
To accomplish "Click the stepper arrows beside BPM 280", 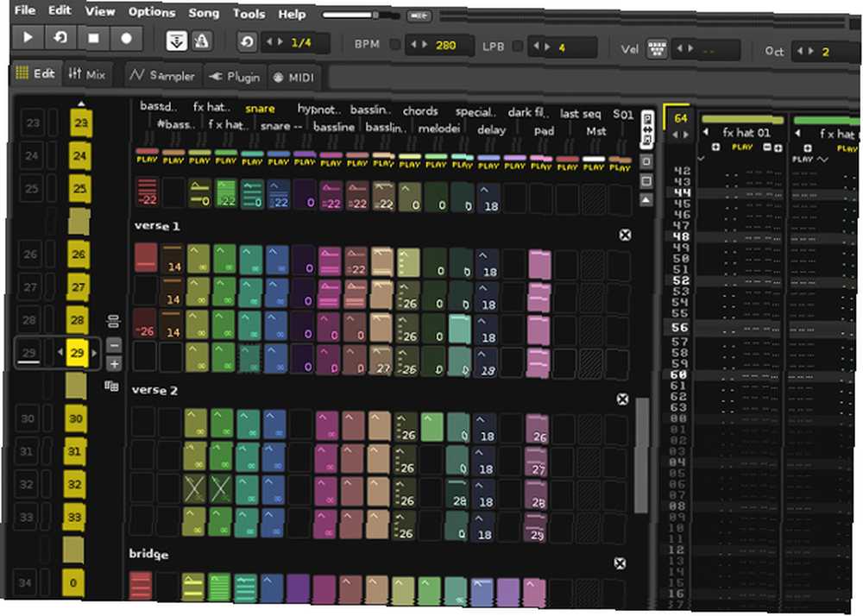I will (419, 45).
